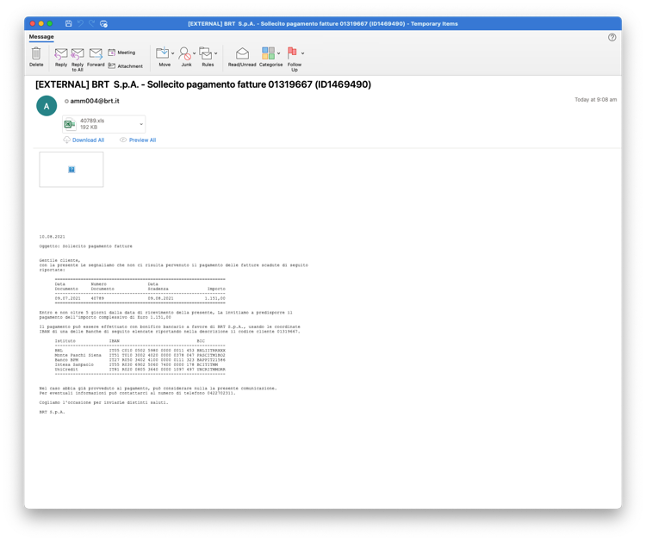Select the Message ribbon tab
The height and width of the screenshot is (541, 646).
[41, 37]
